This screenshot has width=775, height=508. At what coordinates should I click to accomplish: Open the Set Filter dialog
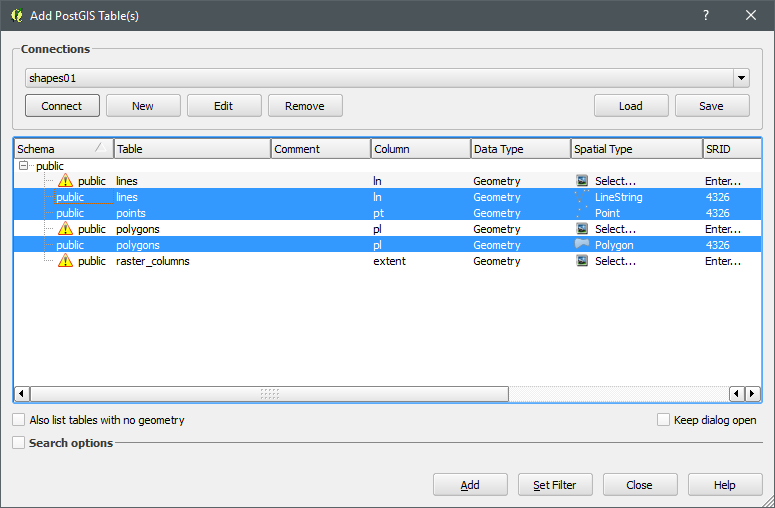(555, 485)
